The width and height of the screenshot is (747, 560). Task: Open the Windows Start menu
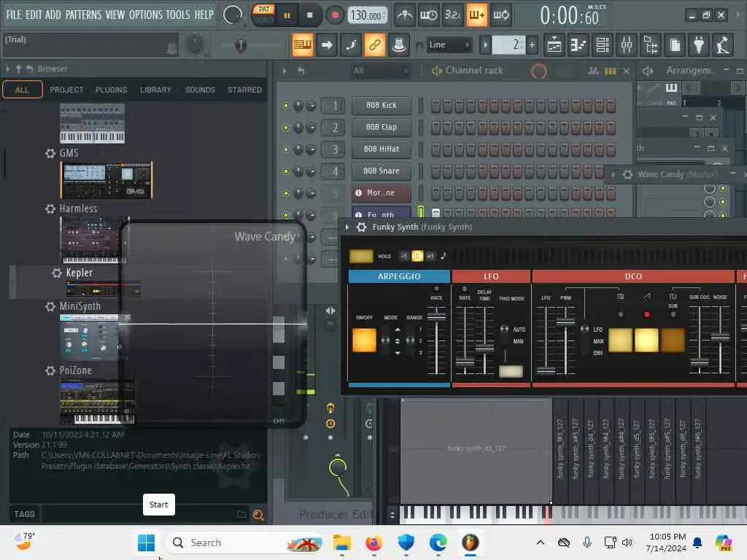coord(146,542)
